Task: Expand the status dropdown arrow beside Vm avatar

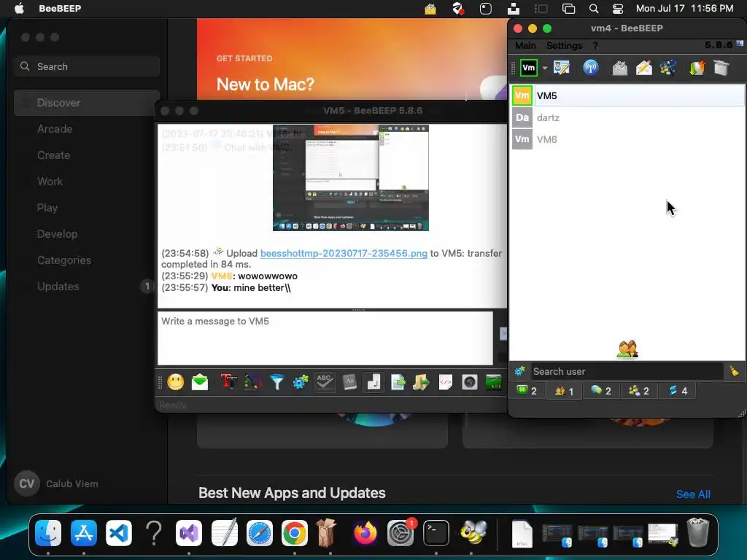Action: click(545, 68)
